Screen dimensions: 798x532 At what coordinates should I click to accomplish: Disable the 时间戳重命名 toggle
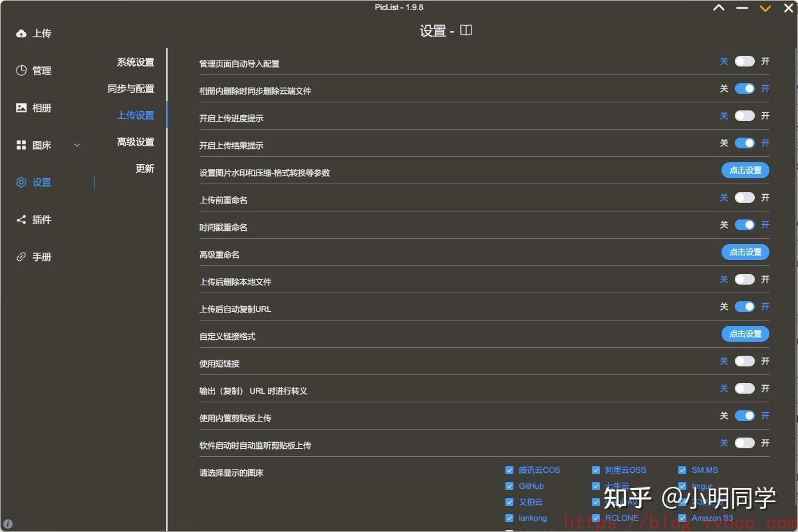744,225
